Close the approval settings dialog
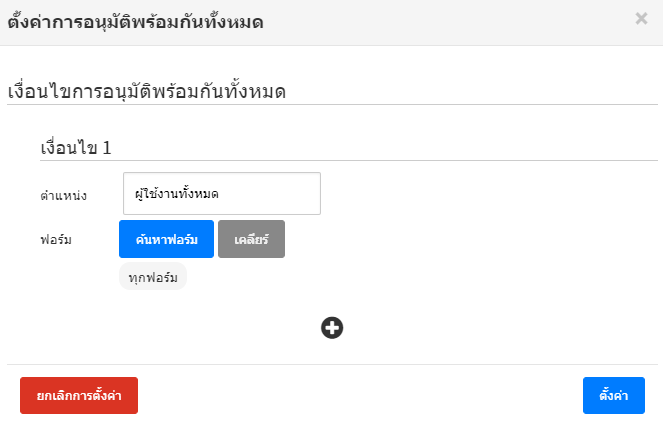This screenshot has height=428, width=663. (641, 19)
